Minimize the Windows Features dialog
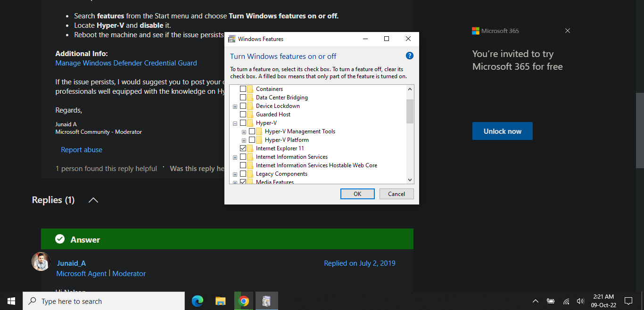 (365, 39)
